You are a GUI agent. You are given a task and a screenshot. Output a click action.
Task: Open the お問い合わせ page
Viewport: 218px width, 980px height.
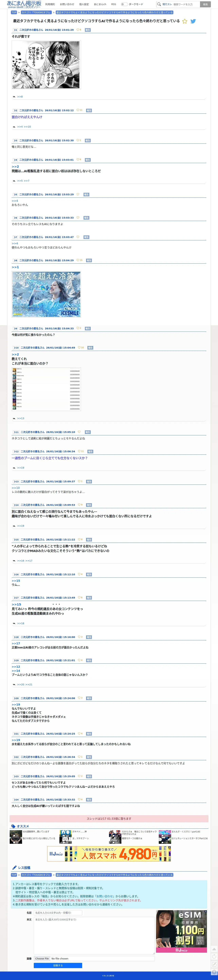click(x=67, y=4)
